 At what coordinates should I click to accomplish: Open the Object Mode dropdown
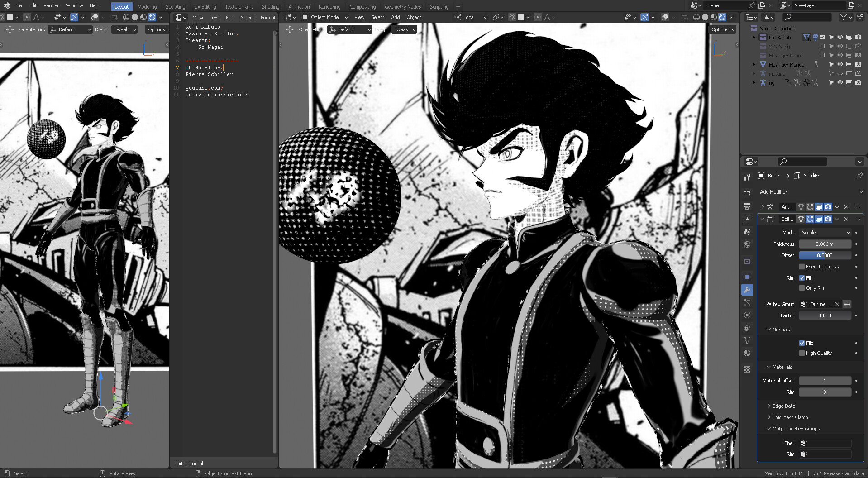(325, 17)
